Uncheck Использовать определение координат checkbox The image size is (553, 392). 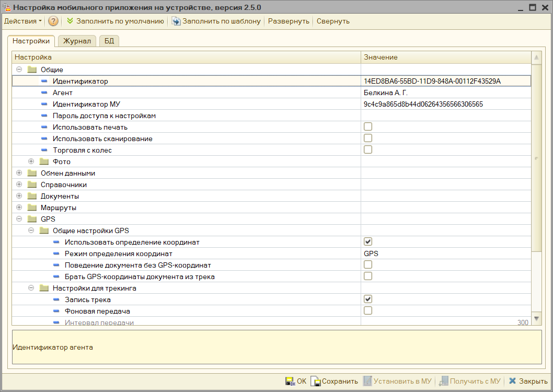(368, 241)
